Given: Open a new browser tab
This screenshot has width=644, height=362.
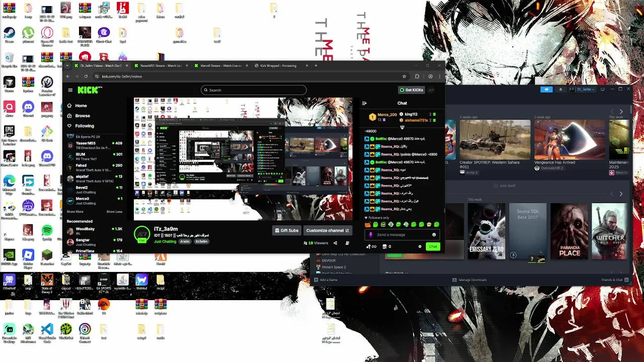Looking at the screenshot, I should (x=316, y=65).
